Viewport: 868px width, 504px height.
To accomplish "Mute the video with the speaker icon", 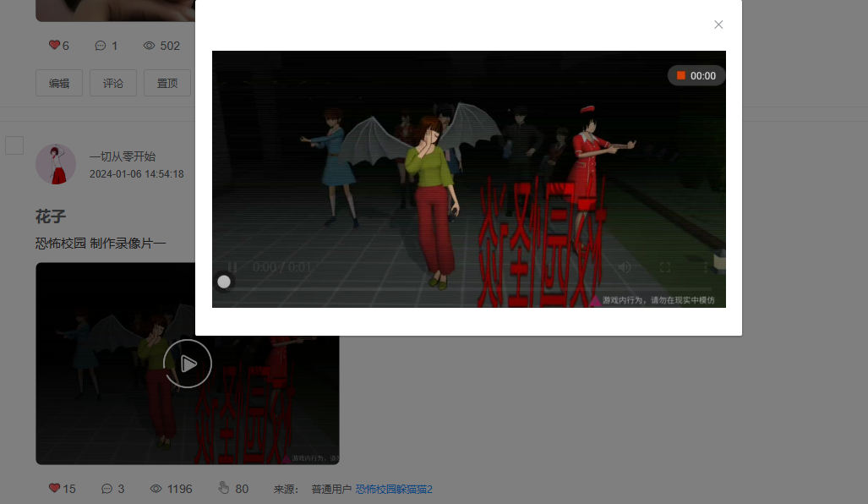I will [x=625, y=267].
